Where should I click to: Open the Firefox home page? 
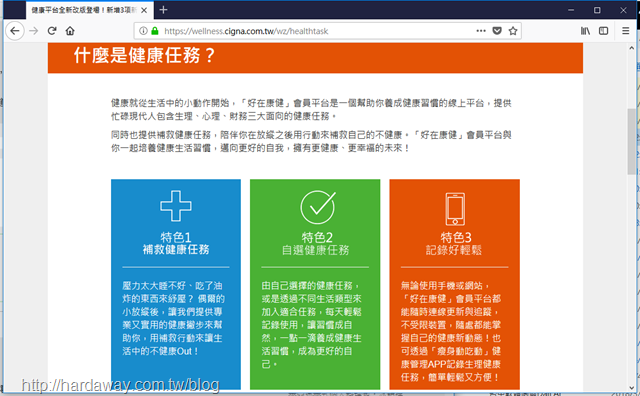[70, 31]
